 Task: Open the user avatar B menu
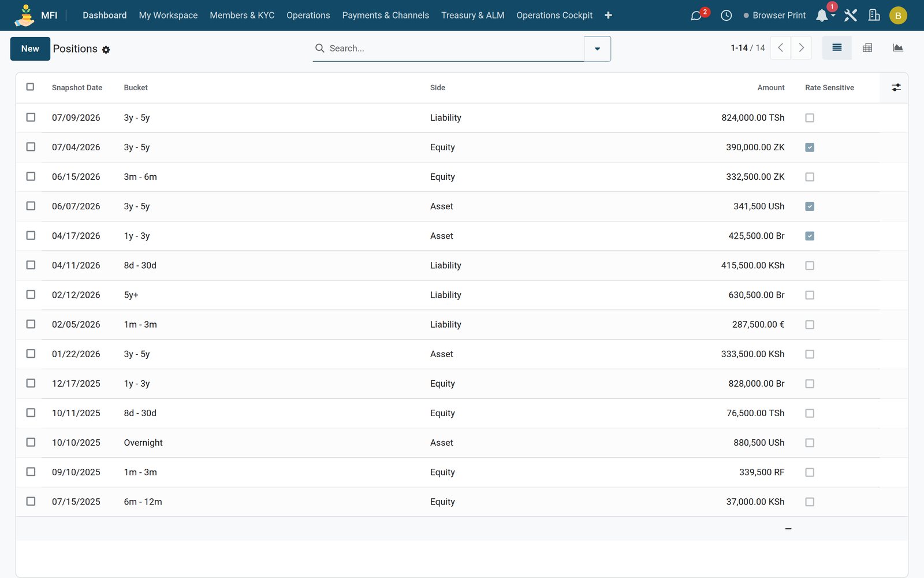click(x=898, y=16)
